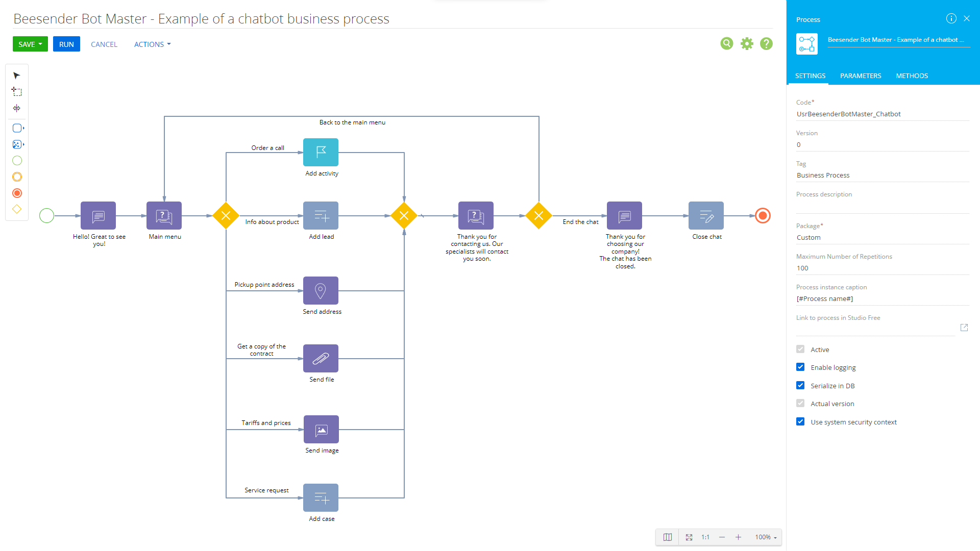
Task: Select the Close chat element
Action: [706, 215]
